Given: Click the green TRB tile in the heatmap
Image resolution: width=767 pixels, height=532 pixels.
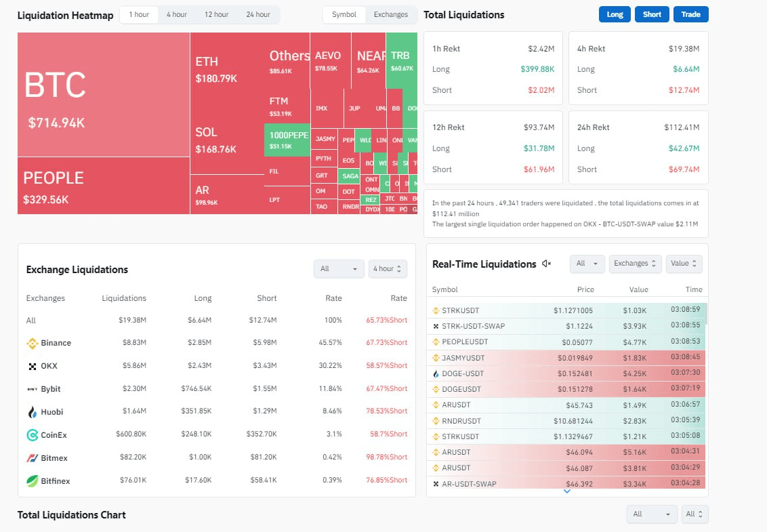Looking at the screenshot, I should 402,61.
